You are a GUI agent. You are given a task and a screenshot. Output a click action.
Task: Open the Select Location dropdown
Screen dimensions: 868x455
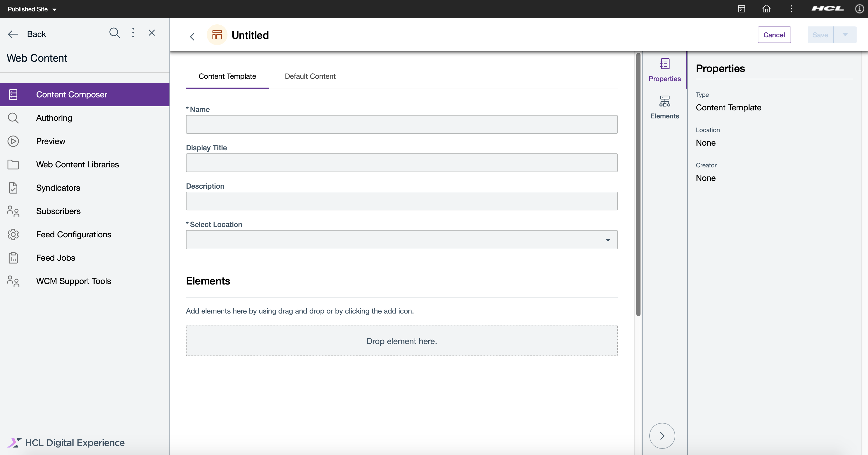click(402, 240)
